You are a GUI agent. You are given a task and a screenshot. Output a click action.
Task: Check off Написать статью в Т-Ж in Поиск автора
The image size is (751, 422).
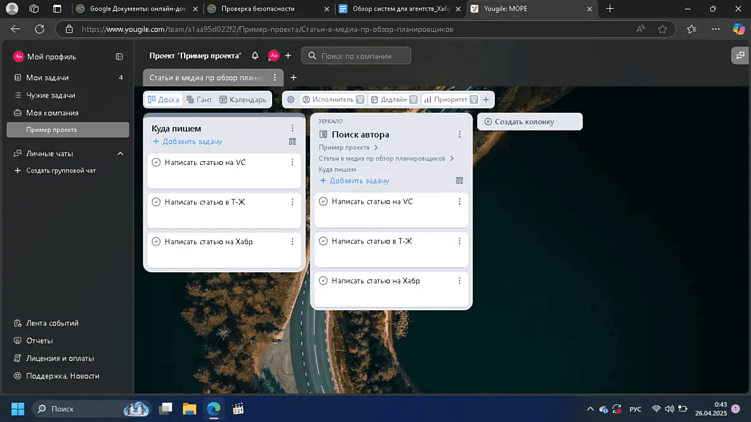(x=323, y=241)
